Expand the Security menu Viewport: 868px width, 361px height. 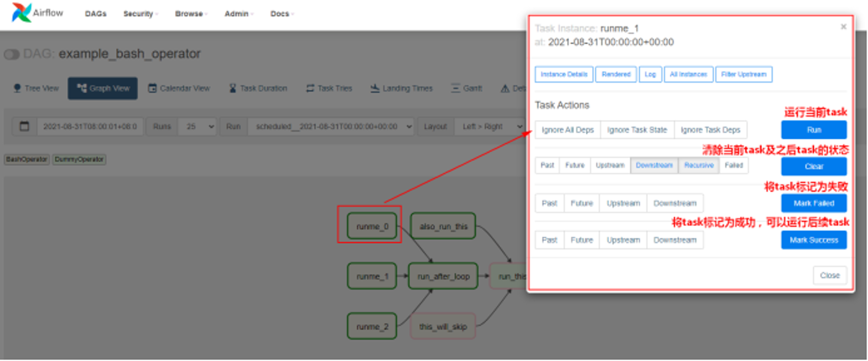click(x=141, y=13)
